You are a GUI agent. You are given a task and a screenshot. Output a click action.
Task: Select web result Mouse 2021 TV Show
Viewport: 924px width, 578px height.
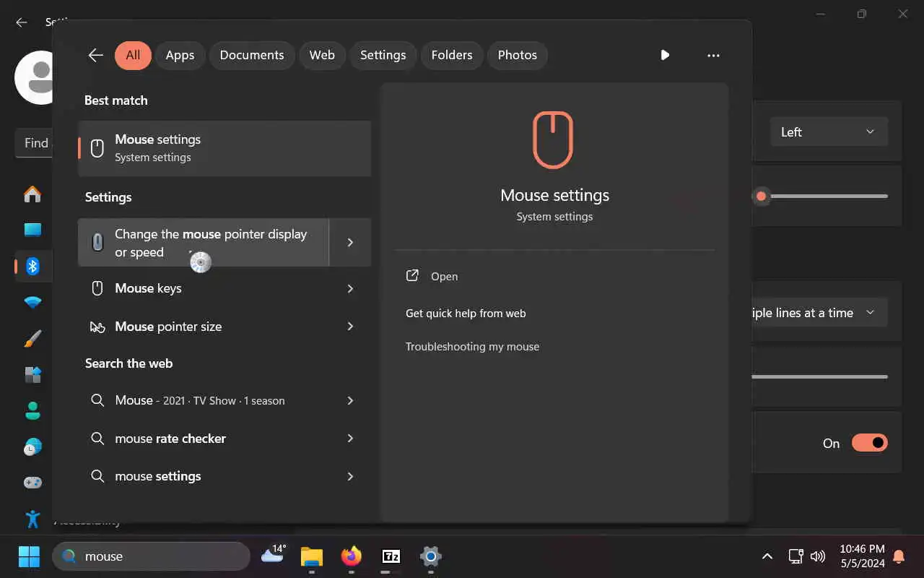[x=204, y=400]
